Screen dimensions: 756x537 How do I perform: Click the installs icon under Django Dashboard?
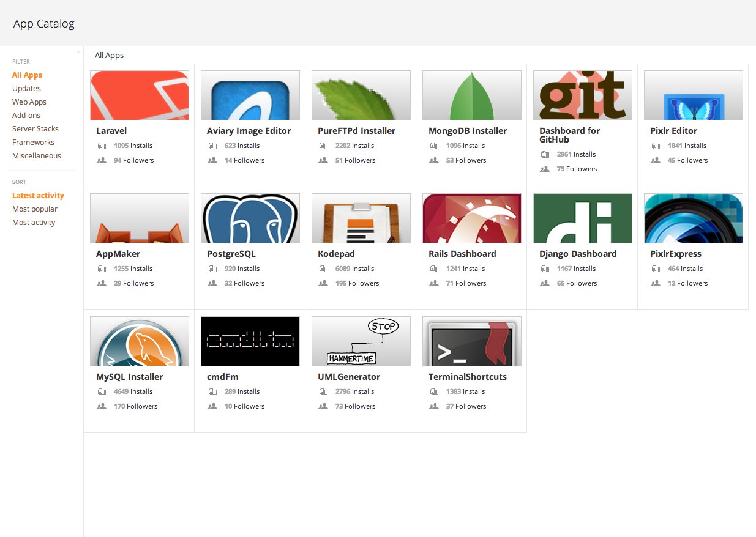545,268
